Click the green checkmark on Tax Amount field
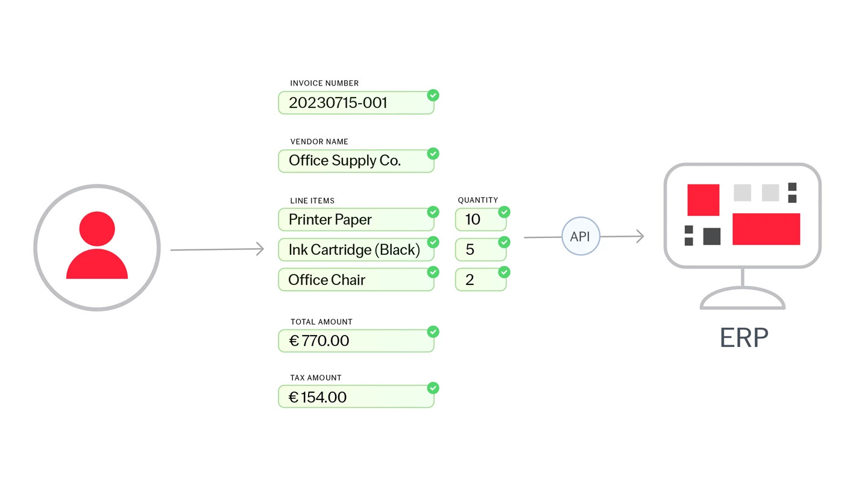The height and width of the screenshot is (488, 868). (x=433, y=388)
